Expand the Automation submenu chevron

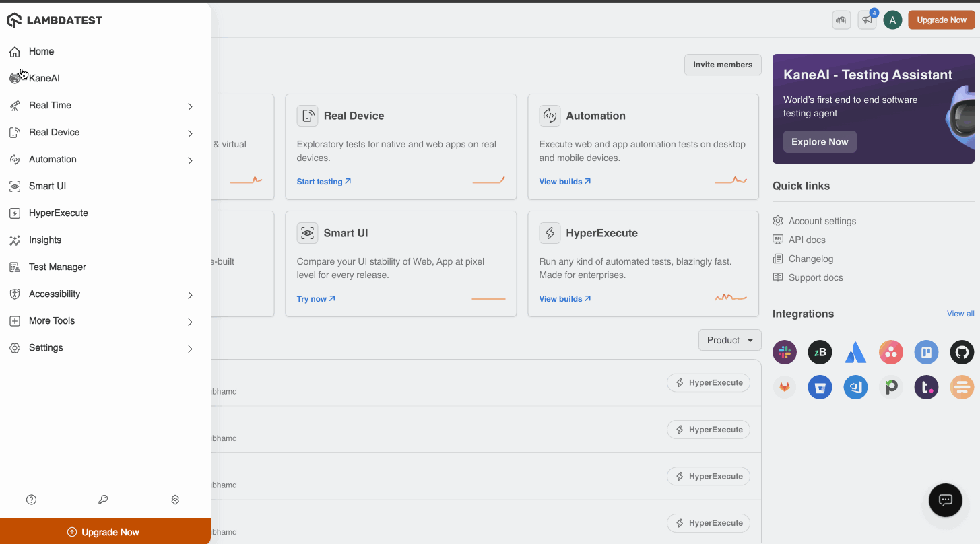pyautogui.click(x=190, y=160)
